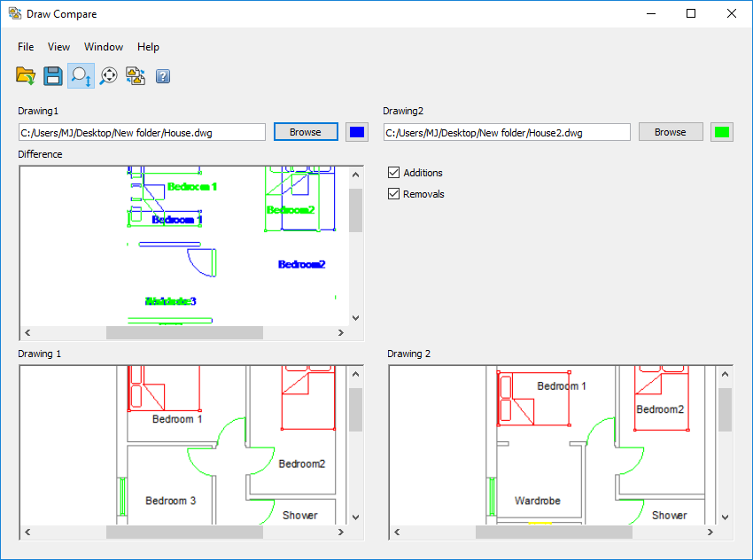Select the Zoom tool in the toolbar

tap(81, 75)
